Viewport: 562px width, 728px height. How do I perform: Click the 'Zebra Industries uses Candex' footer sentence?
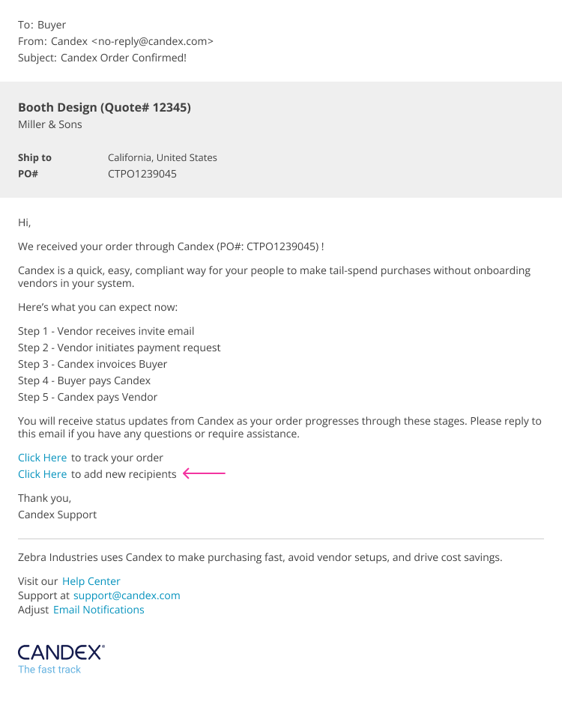260,557
